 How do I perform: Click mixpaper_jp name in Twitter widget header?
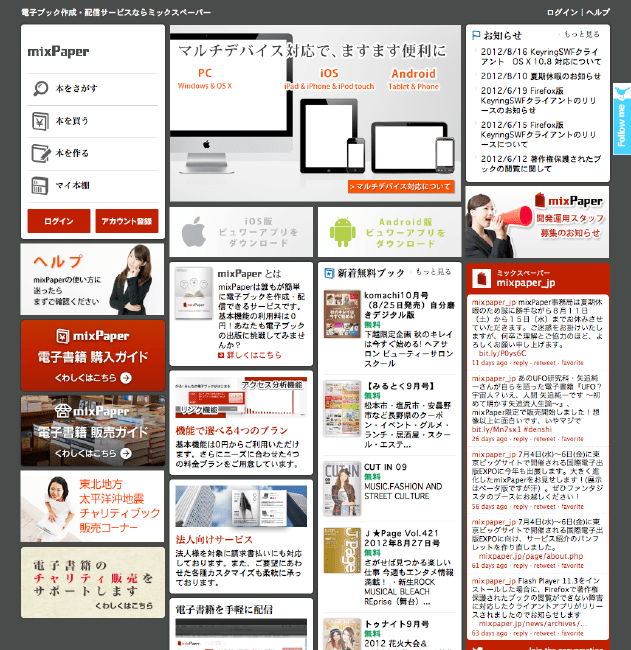(526, 283)
